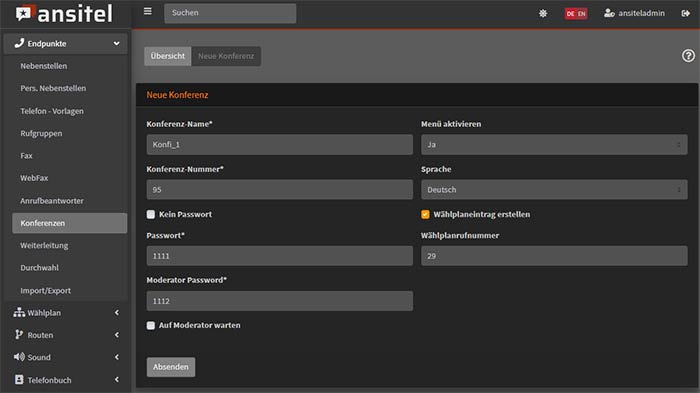This screenshot has height=393, width=700.
Task: Uncheck Wählplaneintrag erstellen checkbox
Action: [425, 214]
